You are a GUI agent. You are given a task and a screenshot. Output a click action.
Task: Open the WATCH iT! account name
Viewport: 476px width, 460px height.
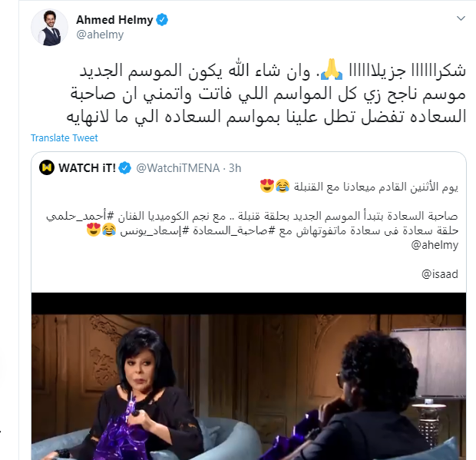(x=87, y=168)
